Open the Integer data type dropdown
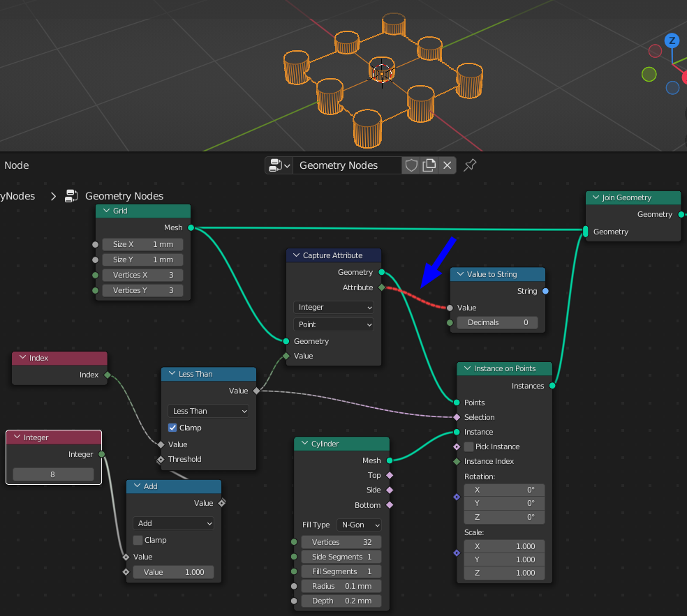 (x=334, y=308)
